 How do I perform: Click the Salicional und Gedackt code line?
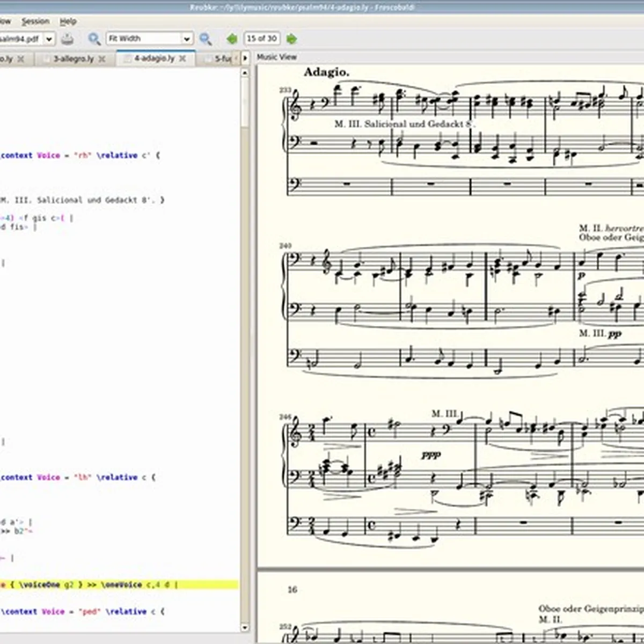pyautogui.click(x=82, y=200)
